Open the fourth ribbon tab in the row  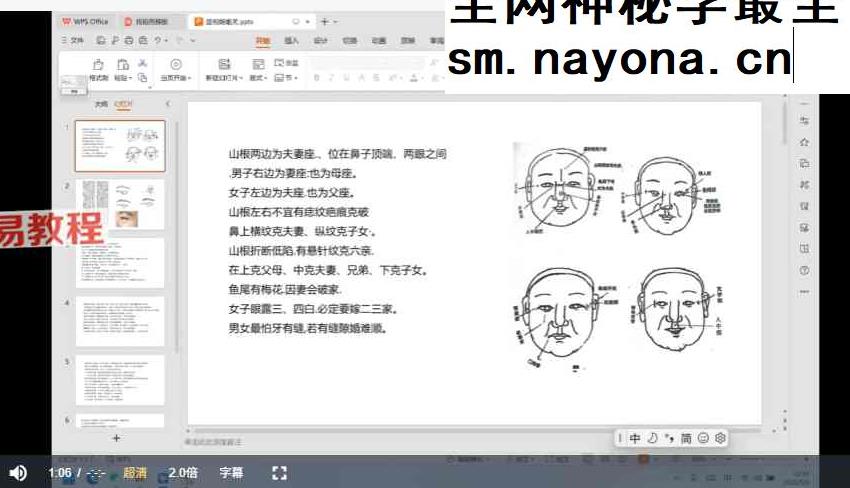tap(350, 41)
